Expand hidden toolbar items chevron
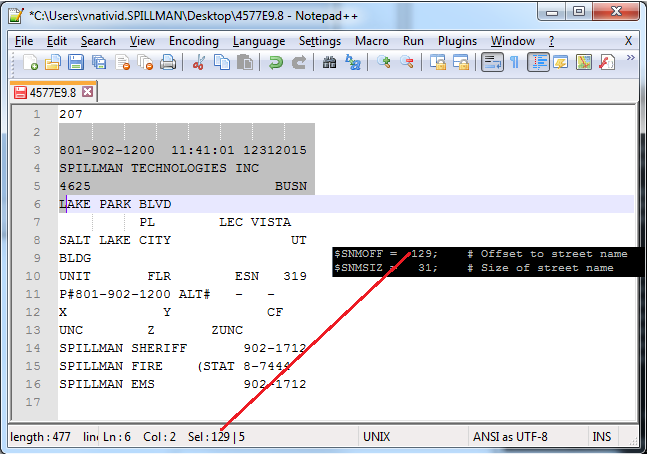The width and height of the screenshot is (647, 454). (630, 58)
